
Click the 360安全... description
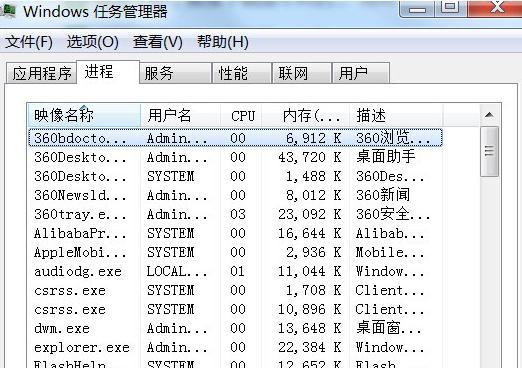pyautogui.click(x=393, y=214)
